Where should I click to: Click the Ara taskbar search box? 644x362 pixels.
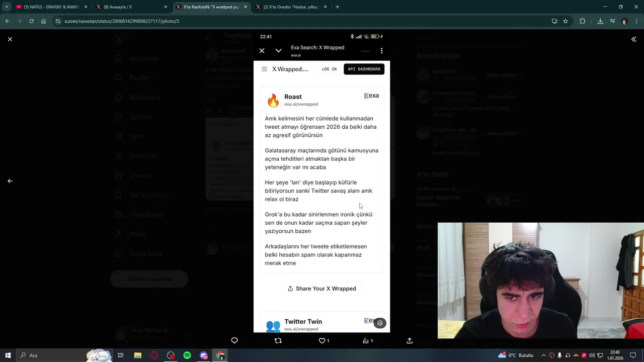point(65,355)
